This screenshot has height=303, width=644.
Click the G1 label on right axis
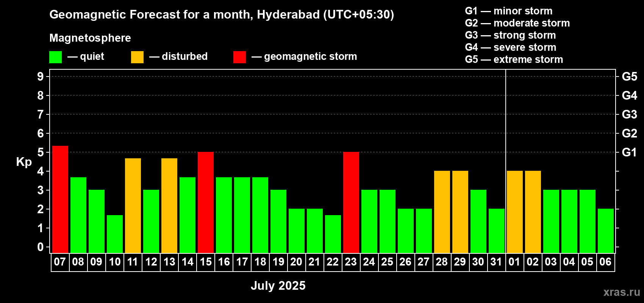630,152
